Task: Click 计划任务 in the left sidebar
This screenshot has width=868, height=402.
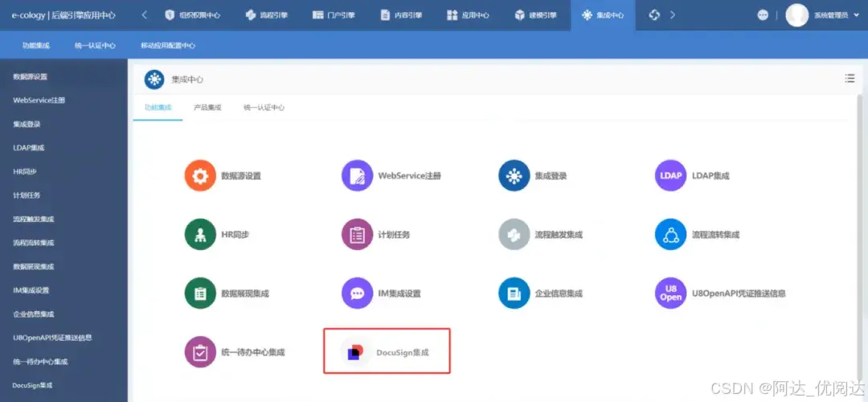Action: click(27, 195)
